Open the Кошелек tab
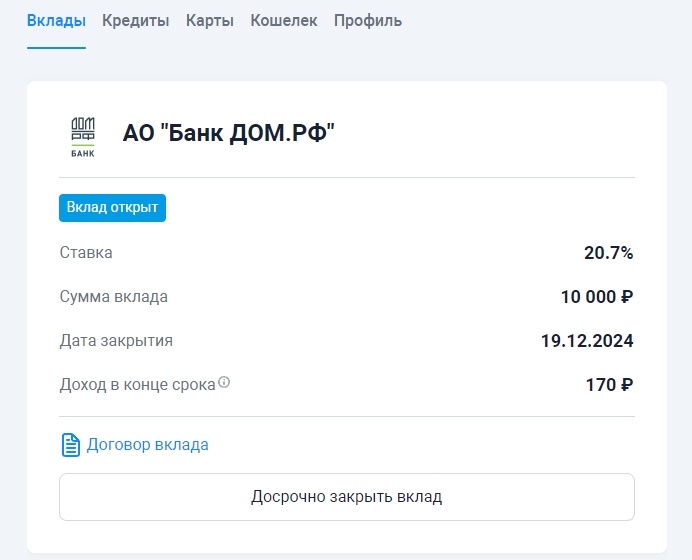Image resolution: width=692 pixels, height=560 pixels. point(284,21)
